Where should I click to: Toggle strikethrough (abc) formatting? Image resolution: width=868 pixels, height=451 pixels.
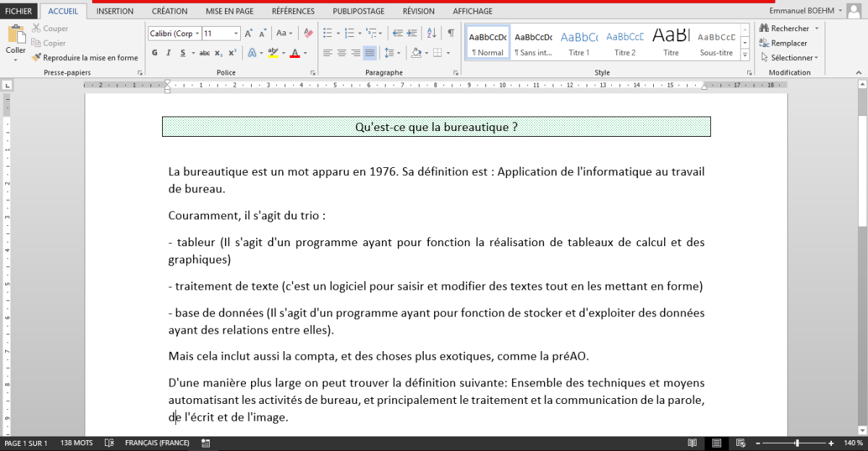click(x=205, y=53)
